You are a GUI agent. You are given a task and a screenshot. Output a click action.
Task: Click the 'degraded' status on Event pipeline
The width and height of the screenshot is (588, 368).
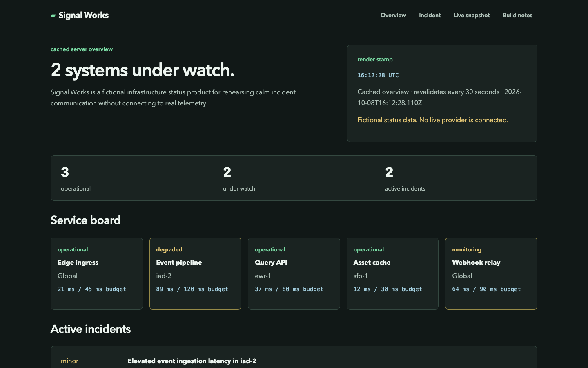[169, 249]
